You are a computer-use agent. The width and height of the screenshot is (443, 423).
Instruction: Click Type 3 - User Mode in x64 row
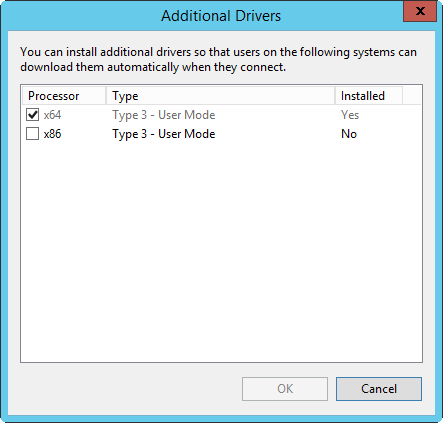[164, 115]
